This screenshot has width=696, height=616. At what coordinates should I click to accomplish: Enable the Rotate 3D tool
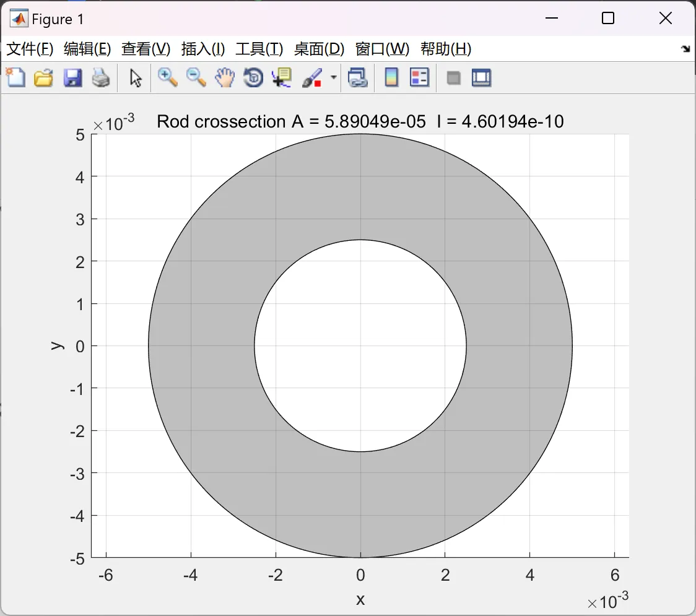[253, 77]
